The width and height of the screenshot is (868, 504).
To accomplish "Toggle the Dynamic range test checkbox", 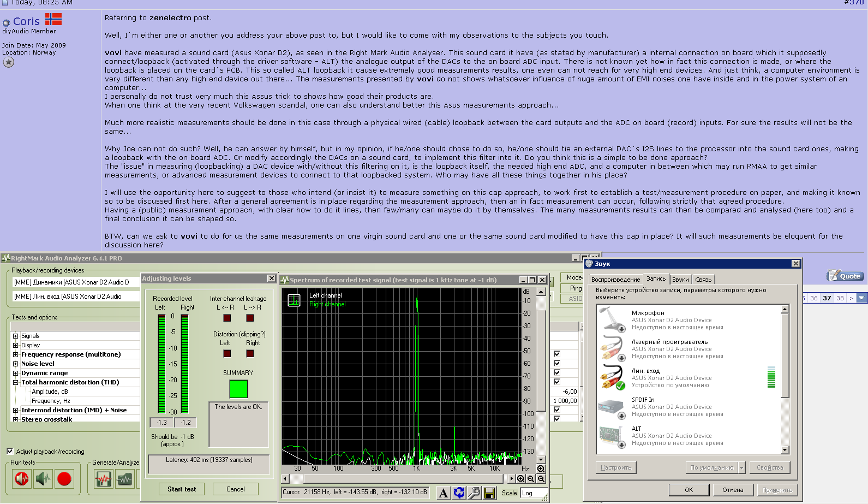I will click(557, 372).
